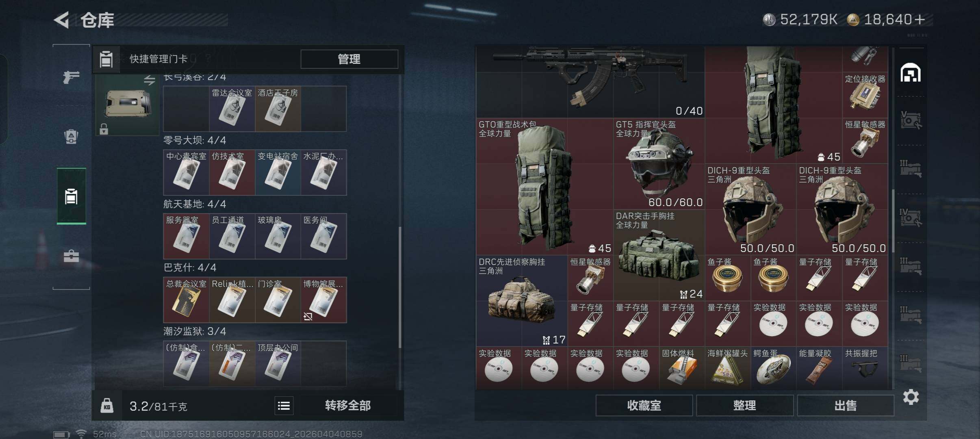Image resolution: width=980 pixels, height=439 pixels.
Task: Click the swap arrows above card case
Action: [149, 80]
